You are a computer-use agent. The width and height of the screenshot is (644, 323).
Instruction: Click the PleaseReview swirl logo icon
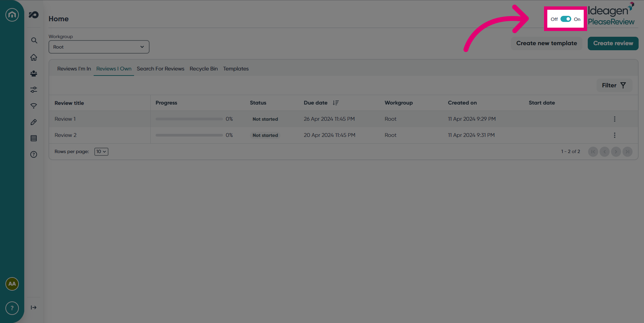pos(34,14)
